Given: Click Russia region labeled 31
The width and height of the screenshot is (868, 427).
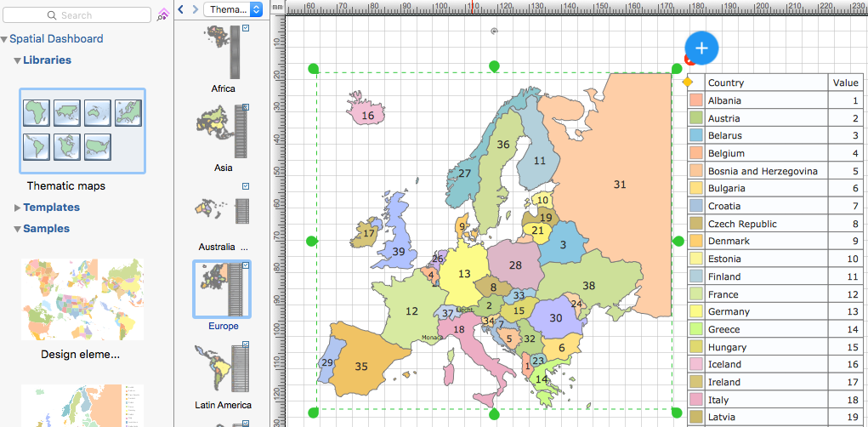Looking at the screenshot, I should 620,185.
